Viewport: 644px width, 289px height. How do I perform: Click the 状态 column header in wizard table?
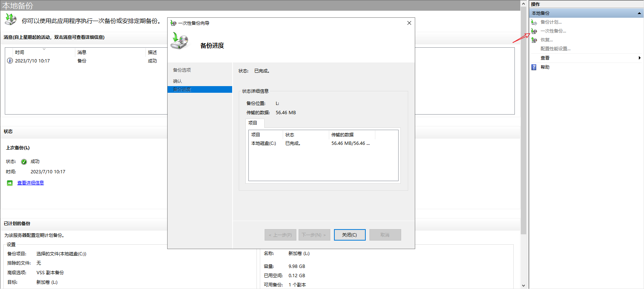pos(306,135)
